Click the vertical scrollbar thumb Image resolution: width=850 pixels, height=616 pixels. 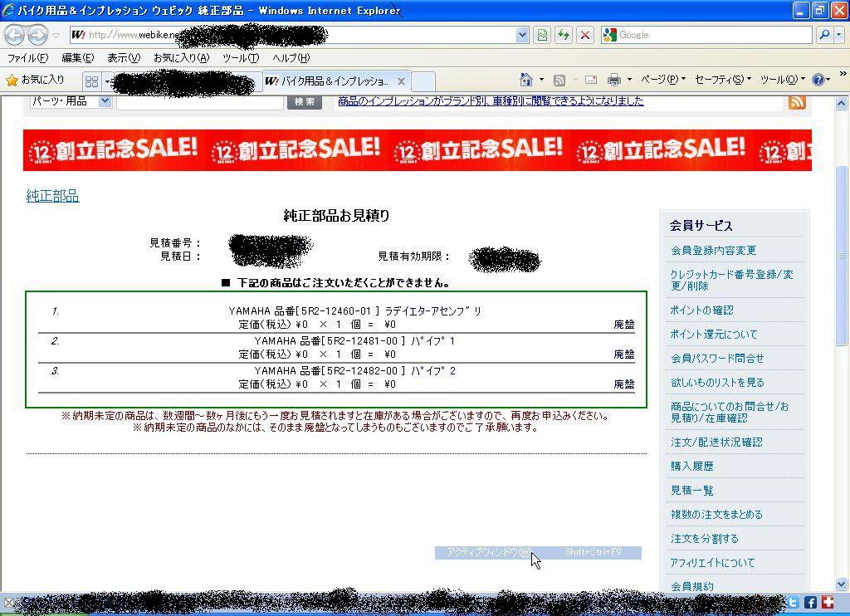[842, 255]
